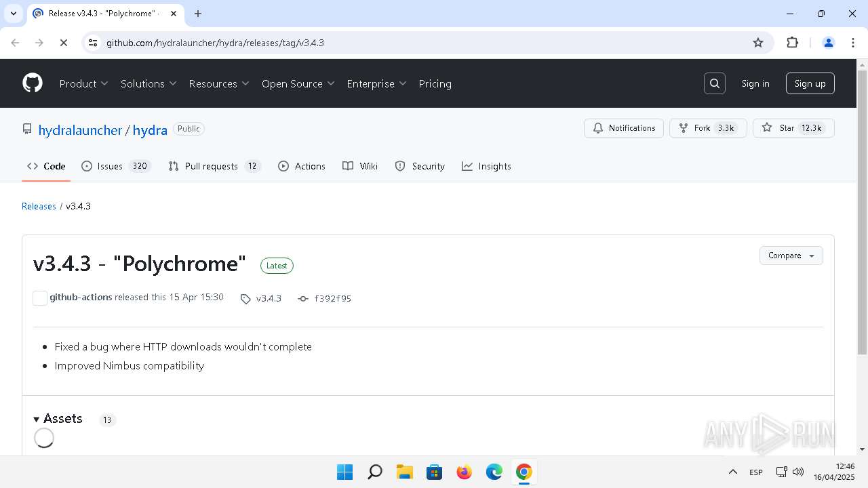Viewport: 868px width, 488px height.
Task: Open Windows taskbar search
Action: click(x=374, y=472)
